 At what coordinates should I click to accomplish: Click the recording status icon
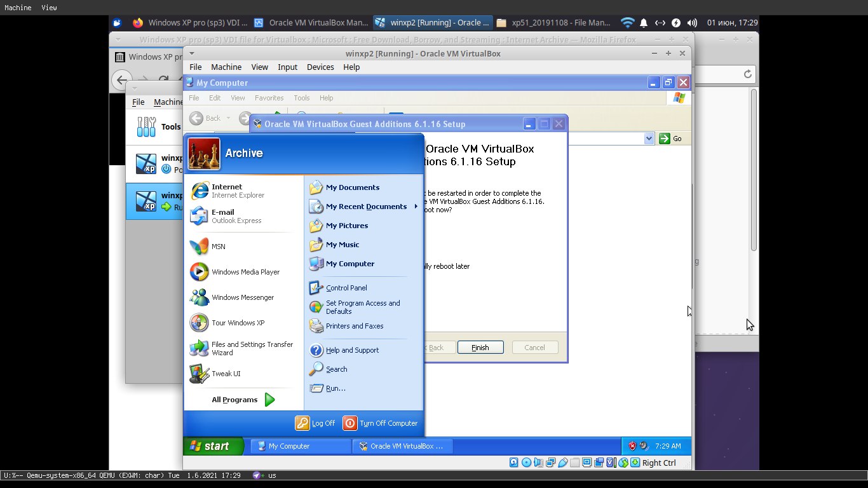(599, 463)
